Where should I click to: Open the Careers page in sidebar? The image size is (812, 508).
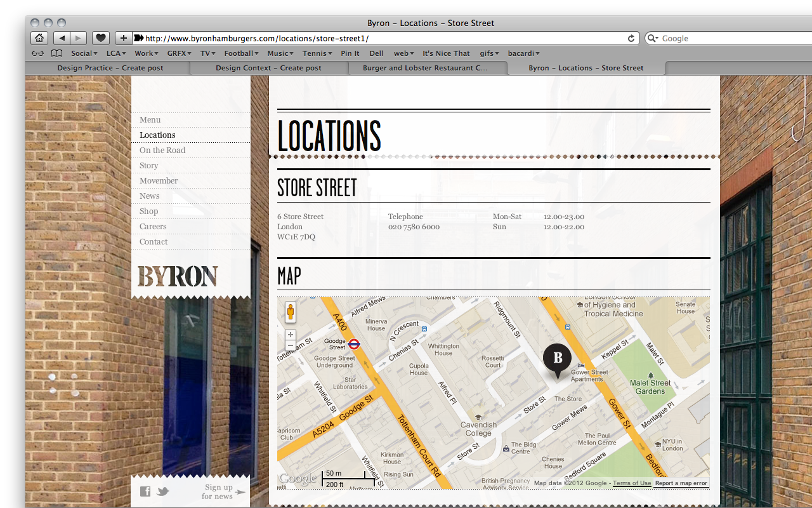tap(153, 226)
